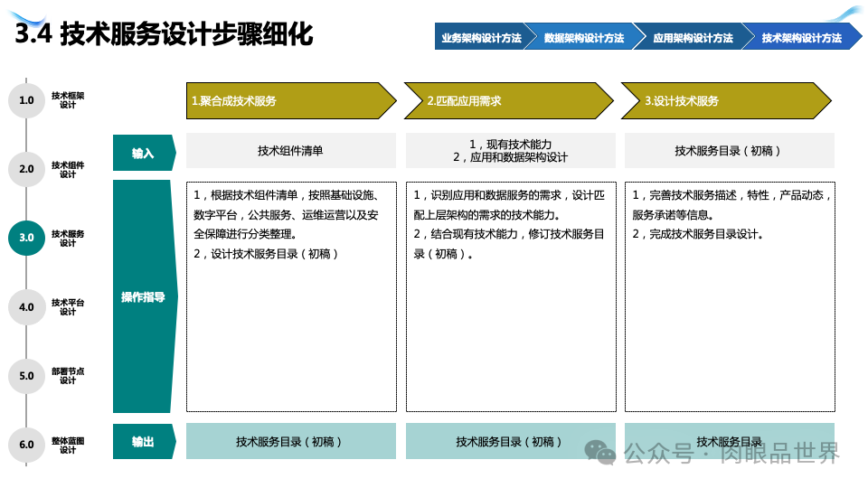This screenshot has height=488, width=868.
Task: Select the 整体蓝图设计 step label
Action: (68, 445)
